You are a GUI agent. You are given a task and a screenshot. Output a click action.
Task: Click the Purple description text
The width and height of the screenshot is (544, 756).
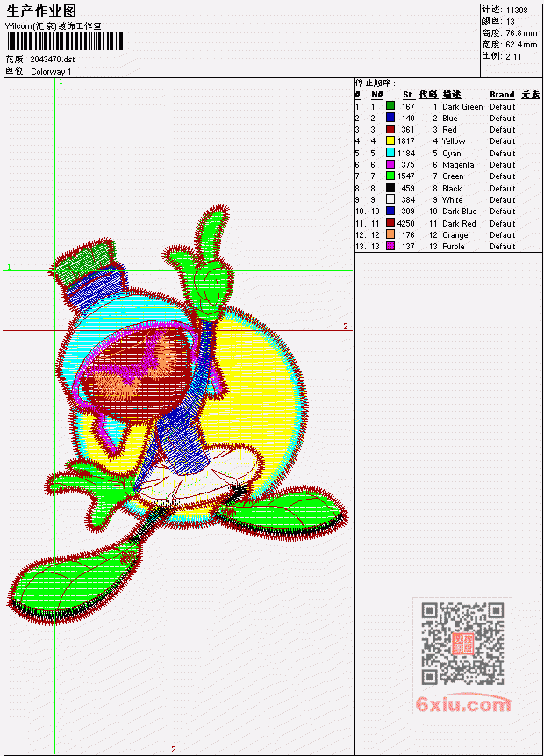[x=454, y=247]
